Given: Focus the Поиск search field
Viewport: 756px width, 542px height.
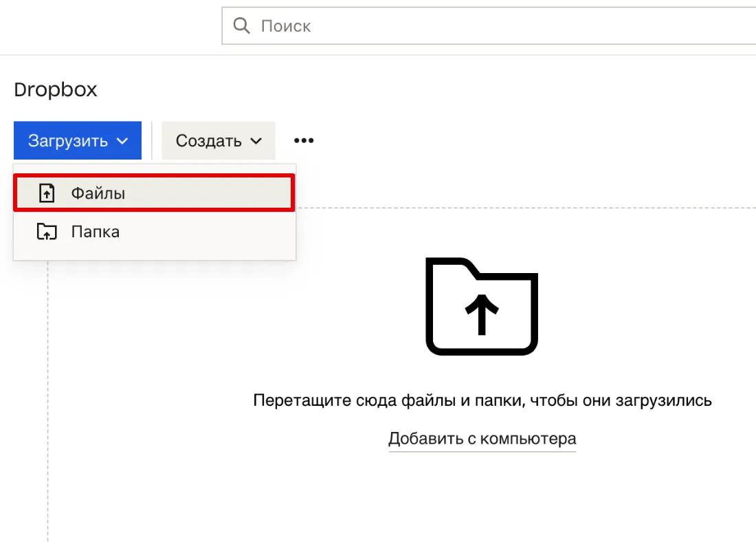Looking at the screenshot, I should click(x=489, y=25).
